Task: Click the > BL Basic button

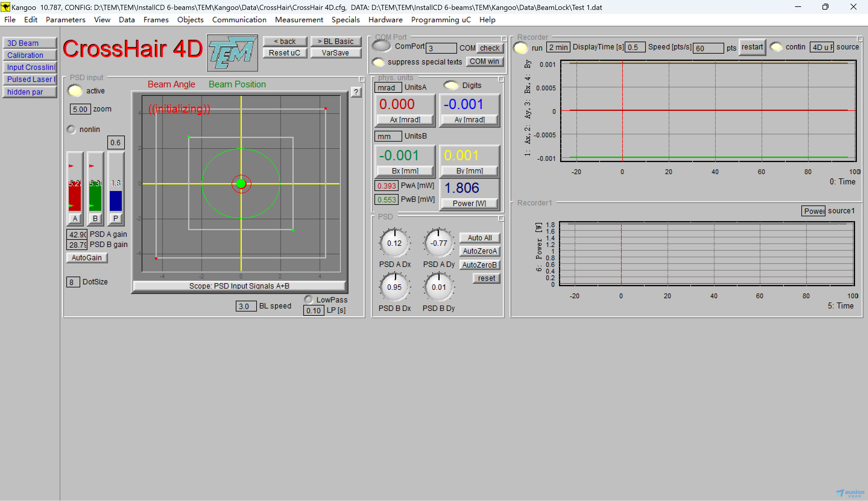Action: coord(336,41)
